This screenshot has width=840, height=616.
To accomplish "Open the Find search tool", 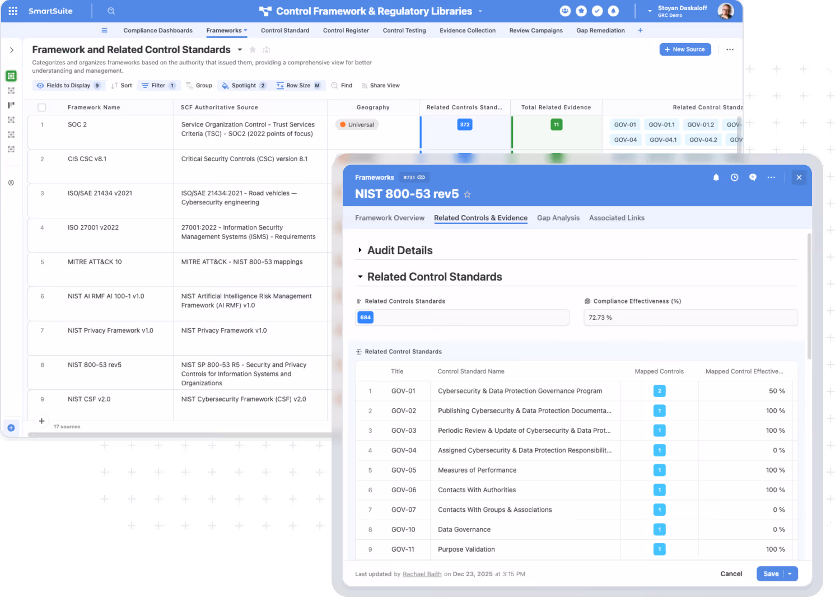I will (x=342, y=86).
